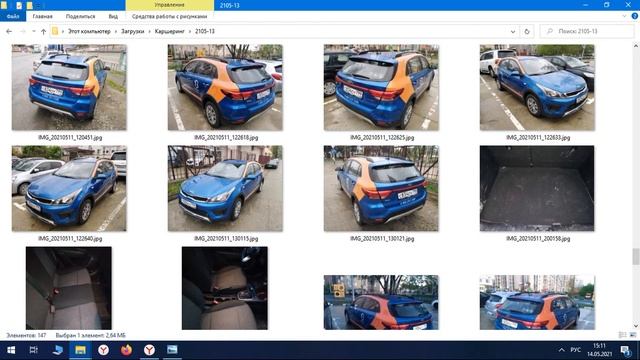Switch the РУС input language indicator
640x360 pixels.
coord(576,350)
